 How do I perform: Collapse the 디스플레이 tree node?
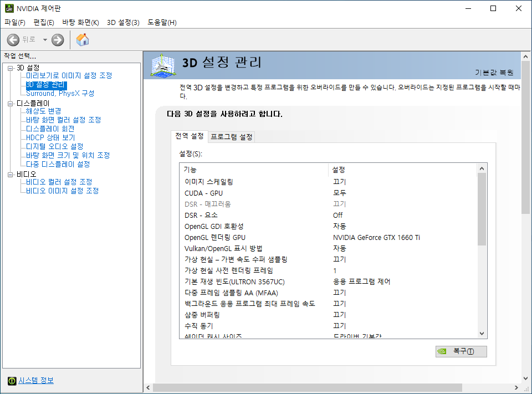click(x=10, y=104)
